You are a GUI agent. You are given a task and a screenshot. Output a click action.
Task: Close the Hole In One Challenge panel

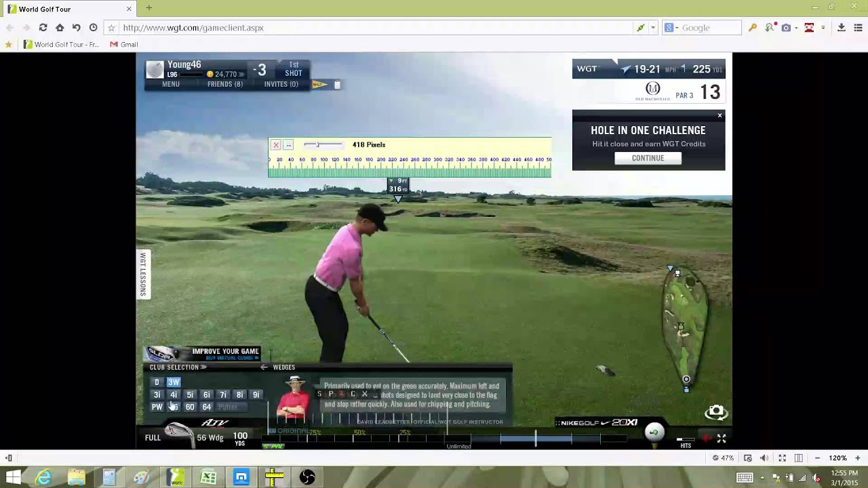(x=719, y=116)
